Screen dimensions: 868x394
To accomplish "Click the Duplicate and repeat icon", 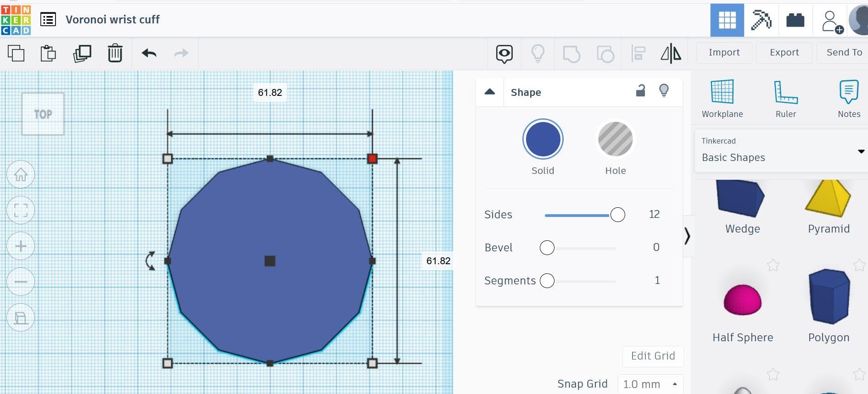I will tap(82, 53).
